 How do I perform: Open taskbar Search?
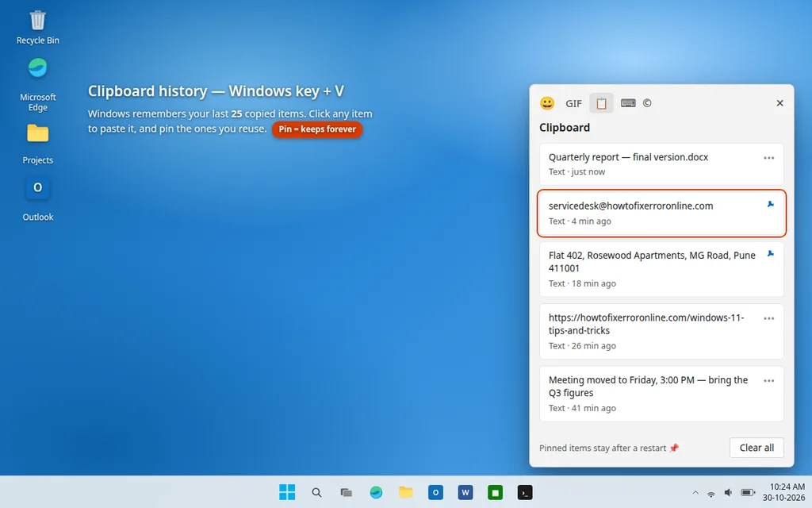[x=316, y=492]
